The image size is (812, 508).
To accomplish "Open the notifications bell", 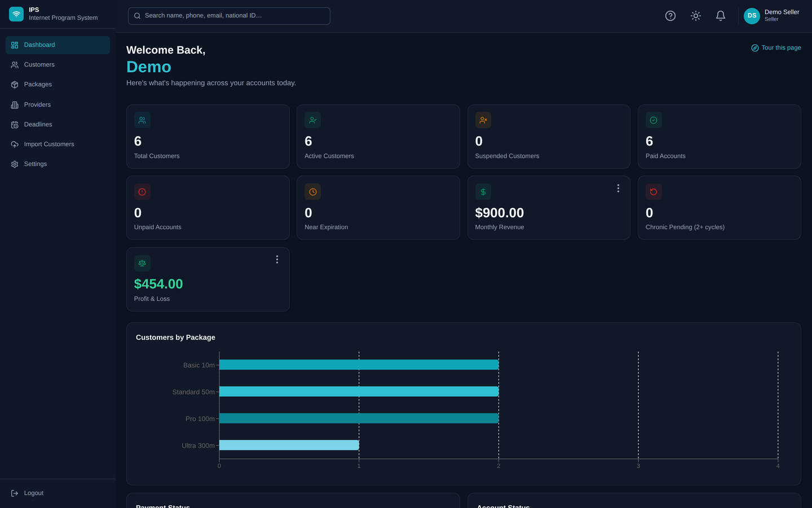I will coord(721,16).
